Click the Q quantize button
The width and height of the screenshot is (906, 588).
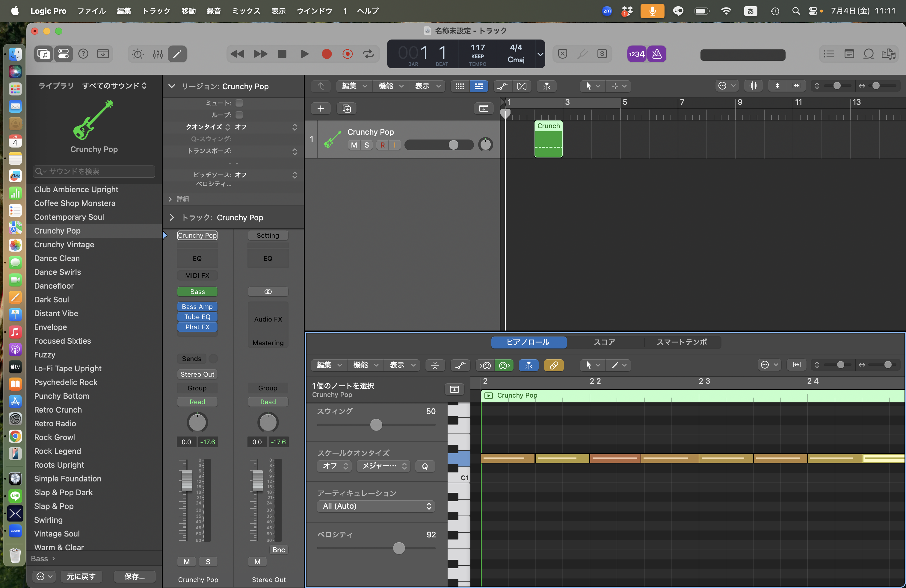(425, 466)
